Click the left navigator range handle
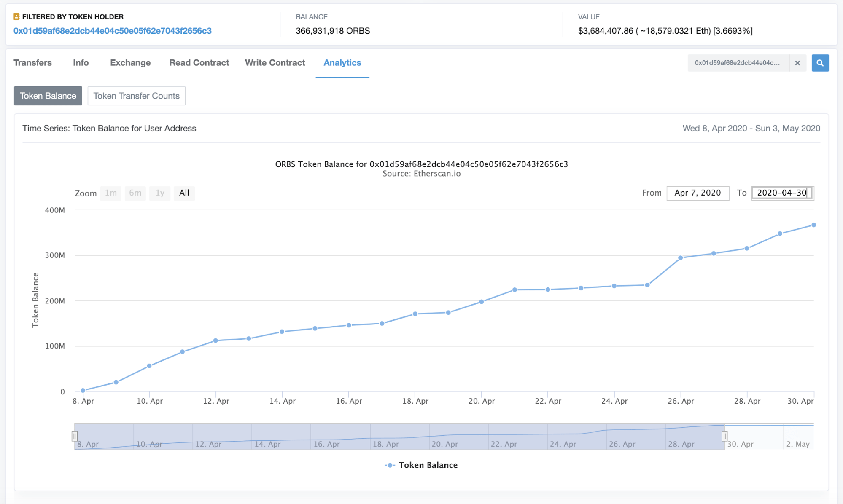This screenshot has height=504, width=843. coord(74,436)
